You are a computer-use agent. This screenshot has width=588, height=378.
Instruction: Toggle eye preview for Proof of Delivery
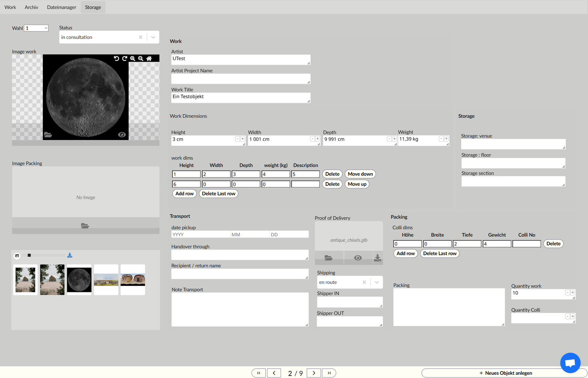tap(358, 258)
